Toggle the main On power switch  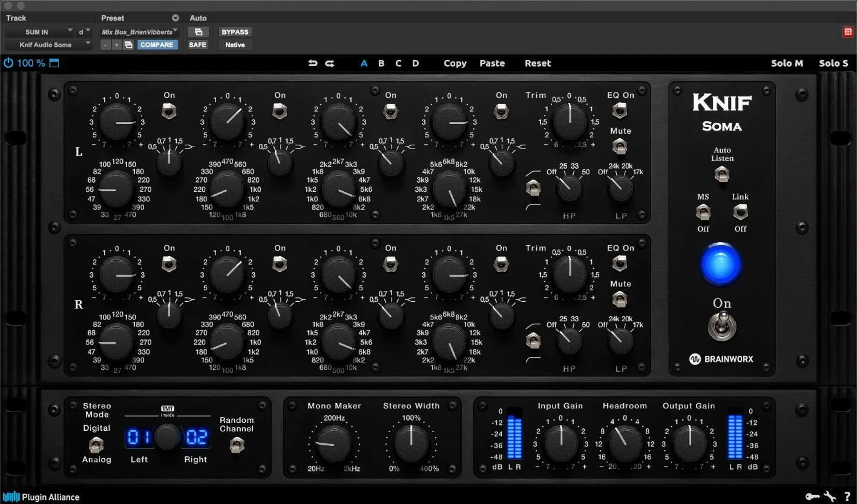click(722, 326)
